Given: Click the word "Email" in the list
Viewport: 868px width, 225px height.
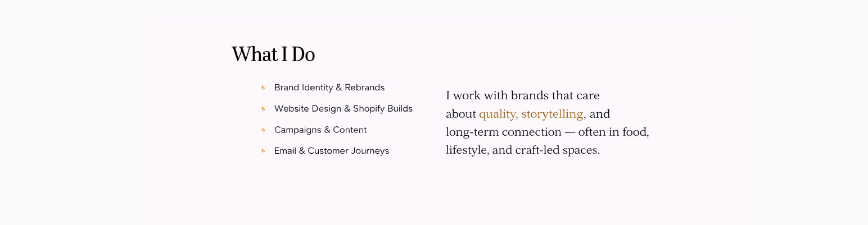Looking at the screenshot, I should (285, 150).
